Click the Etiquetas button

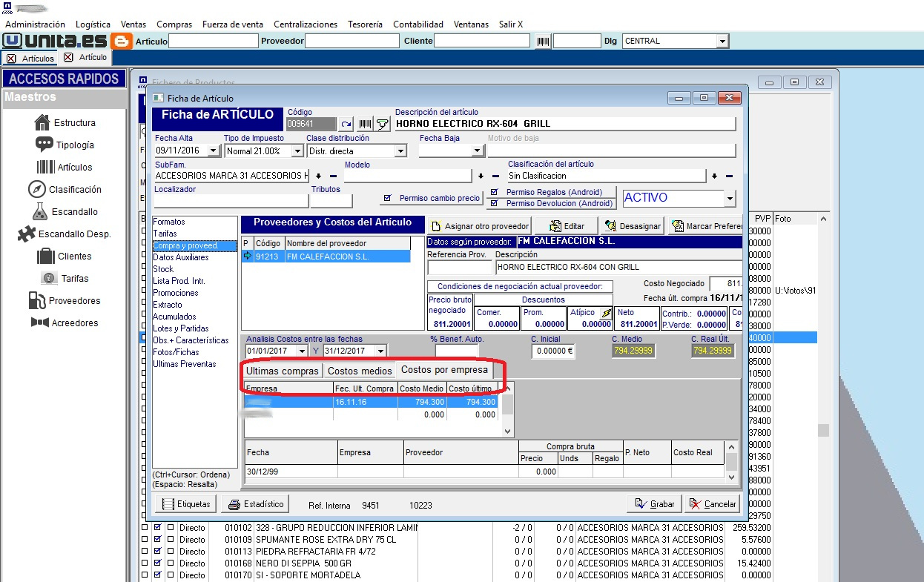(x=185, y=504)
